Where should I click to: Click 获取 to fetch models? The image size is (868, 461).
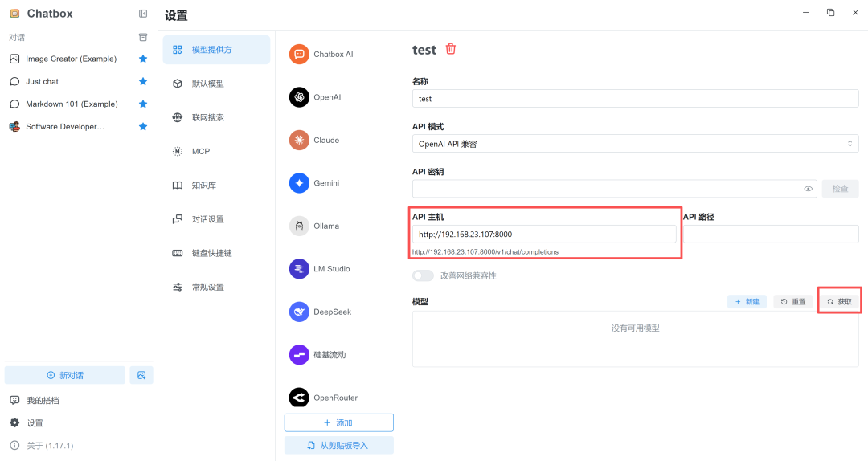point(839,302)
